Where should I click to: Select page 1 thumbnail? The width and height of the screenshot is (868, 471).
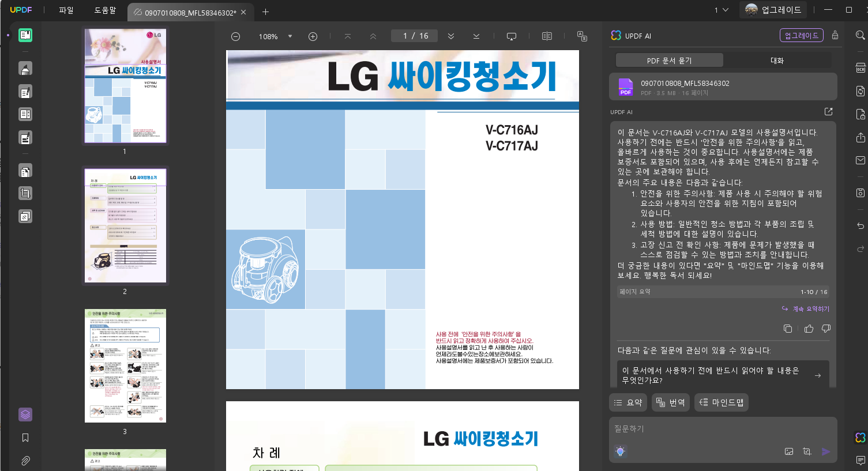[x=125, y=86]
